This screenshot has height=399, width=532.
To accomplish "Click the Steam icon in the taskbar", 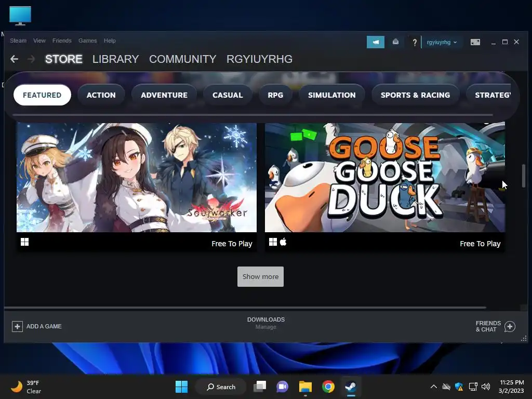I will pyautogui.click(x=351, y=387).
